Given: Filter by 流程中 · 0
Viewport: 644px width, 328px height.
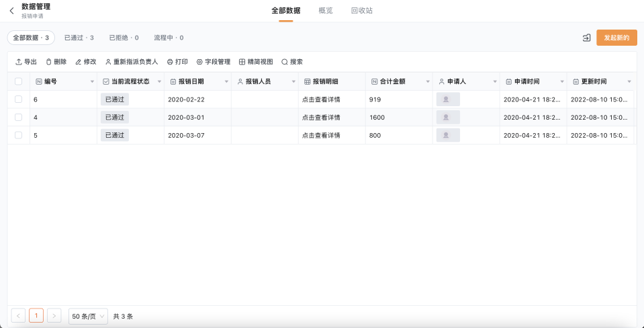Looking at the screenshot, I should pos(169,38).
